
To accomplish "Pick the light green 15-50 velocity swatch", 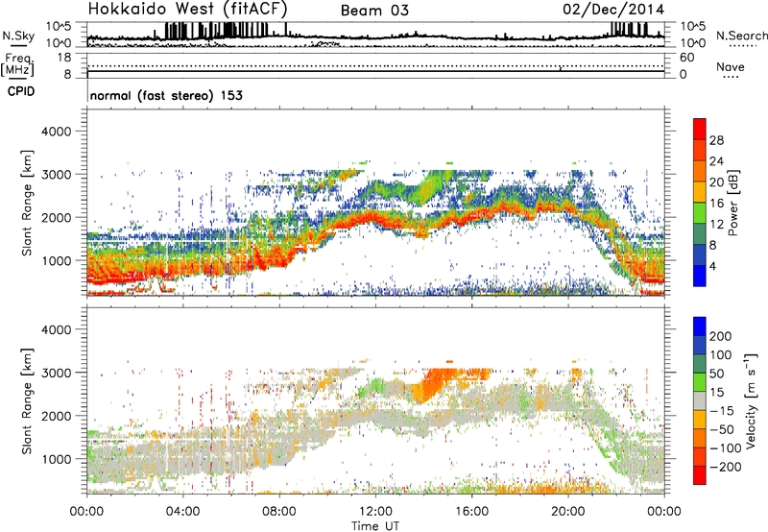I will 700,382.
